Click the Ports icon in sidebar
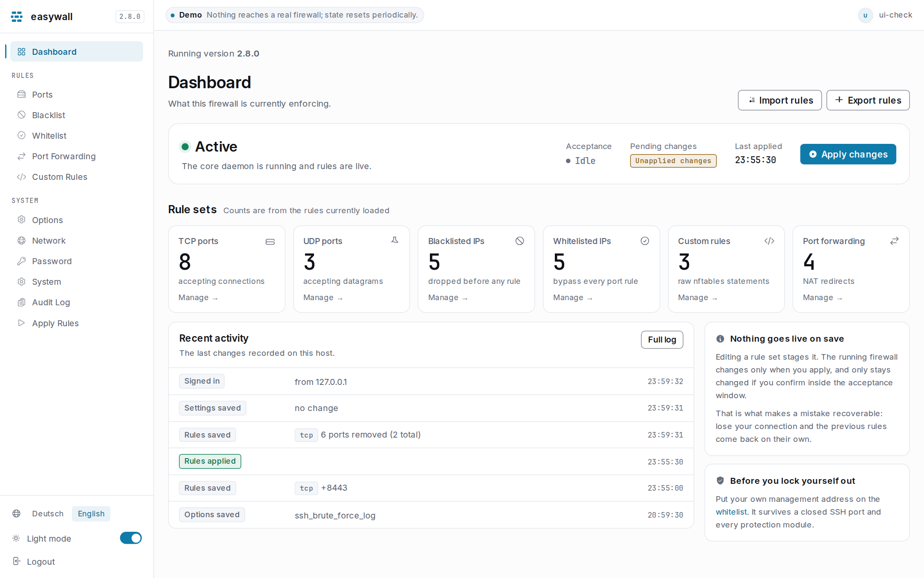Viewport: 924px width, 578px height. [x=21, y=94]
